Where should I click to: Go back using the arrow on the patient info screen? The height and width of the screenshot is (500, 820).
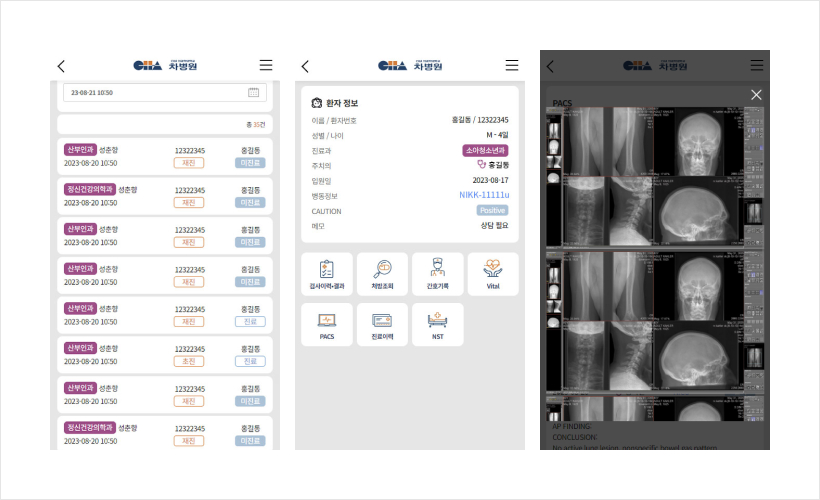point(305,66)
